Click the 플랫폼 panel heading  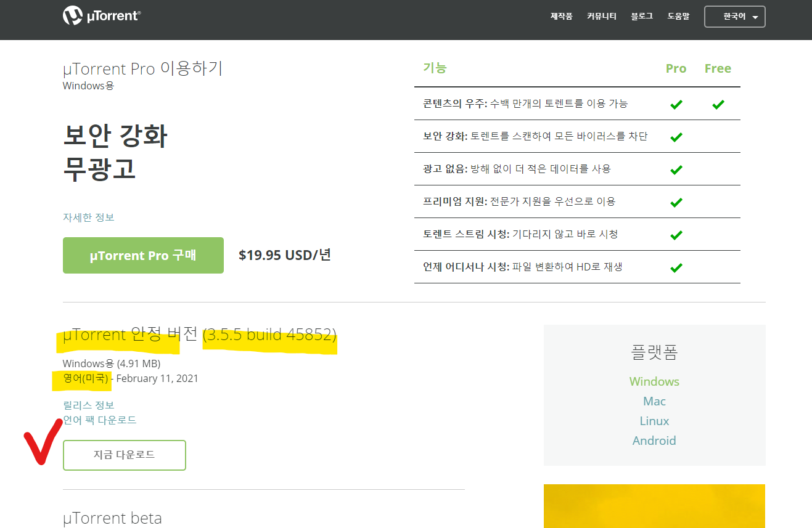654,352
